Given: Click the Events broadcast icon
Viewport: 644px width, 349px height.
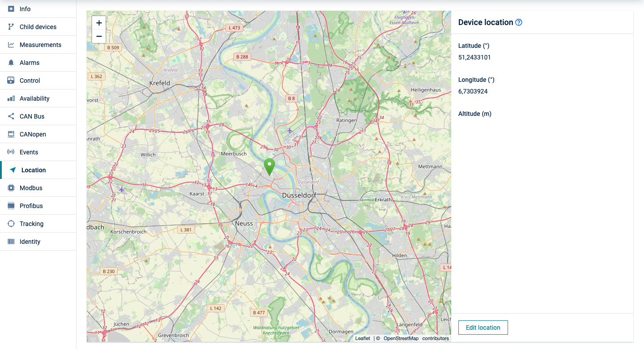Looking at the screenshot, I should [11, 152].
